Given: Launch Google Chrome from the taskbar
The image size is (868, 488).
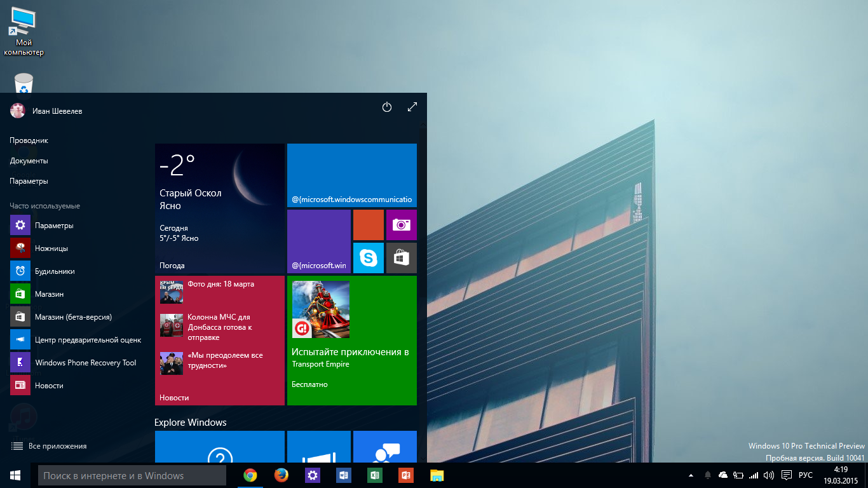Looking at the screenshot, I should (x=250, y=475).
